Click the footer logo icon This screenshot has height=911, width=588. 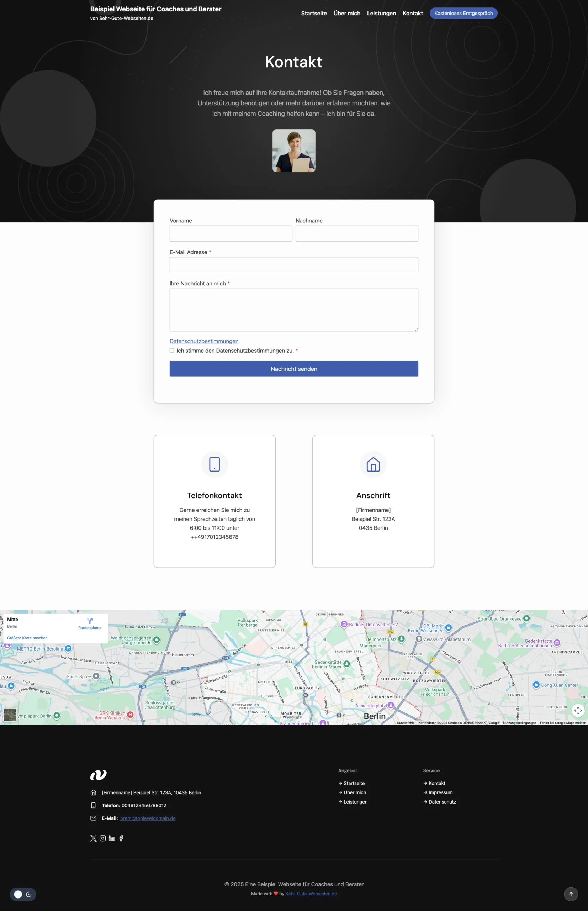(99, 775)
